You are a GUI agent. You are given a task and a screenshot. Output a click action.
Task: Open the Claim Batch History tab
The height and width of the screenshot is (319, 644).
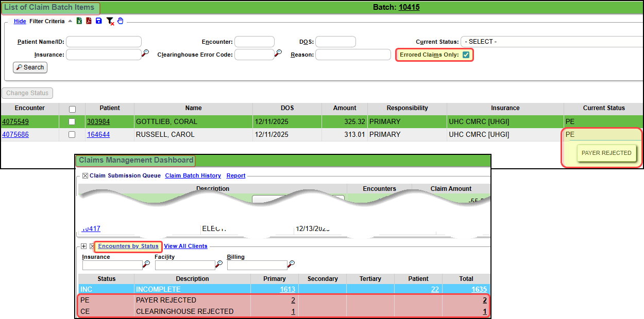[x=193, y=176]
